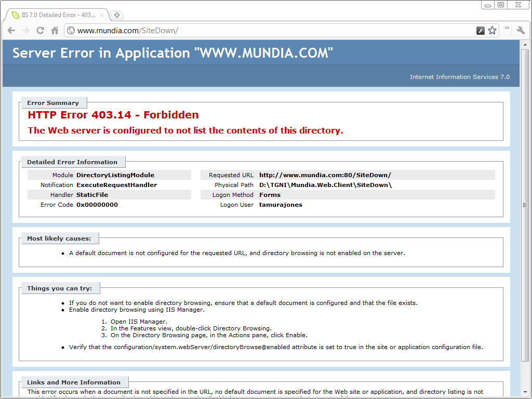This screenshot has height=399, width=532.
Task: Click the 'A default document is not configured' bullet
Action: pyautogui.click(x=237, y=253)
